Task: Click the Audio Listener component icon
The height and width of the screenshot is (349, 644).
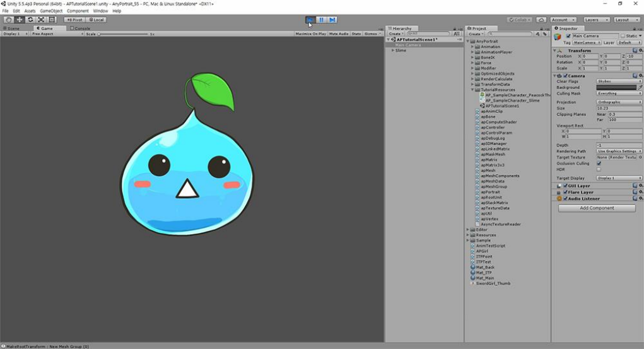Action: pos(559,199)
